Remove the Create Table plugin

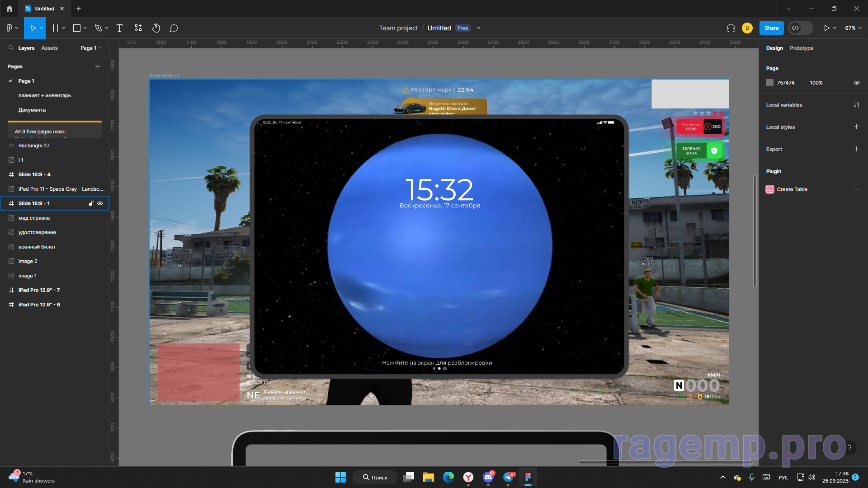[x=856, y=189]
